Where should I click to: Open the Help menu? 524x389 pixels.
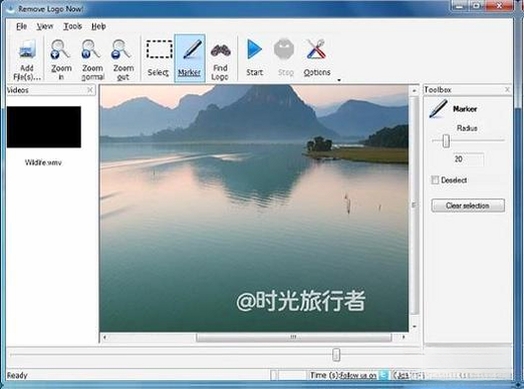click(99, 26)
